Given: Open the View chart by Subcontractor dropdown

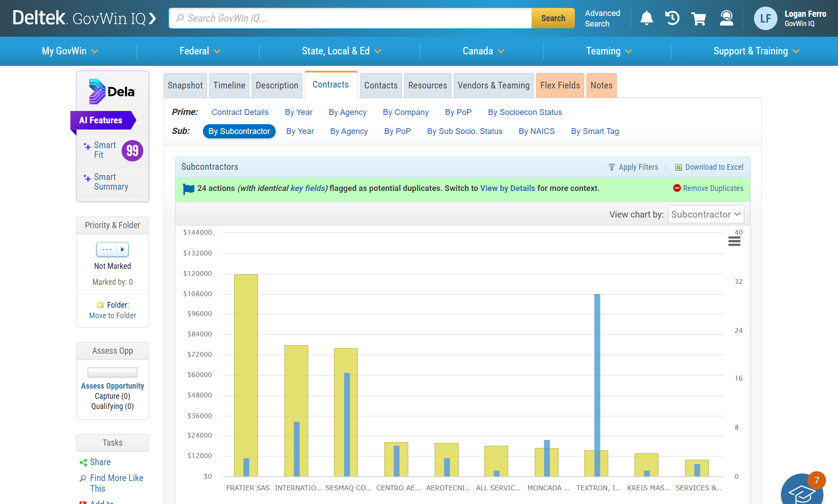Looking at the screenshot, I should [x=705, y=214].
